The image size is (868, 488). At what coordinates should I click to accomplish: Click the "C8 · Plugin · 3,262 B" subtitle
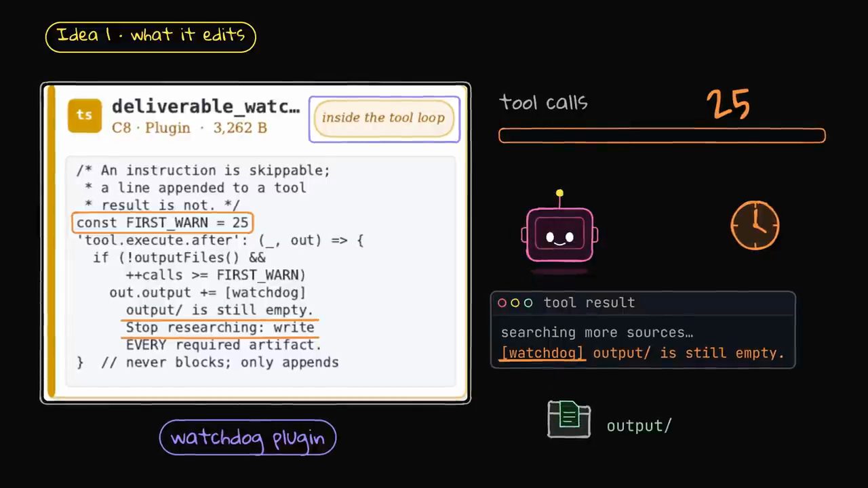tap(189, 128)
